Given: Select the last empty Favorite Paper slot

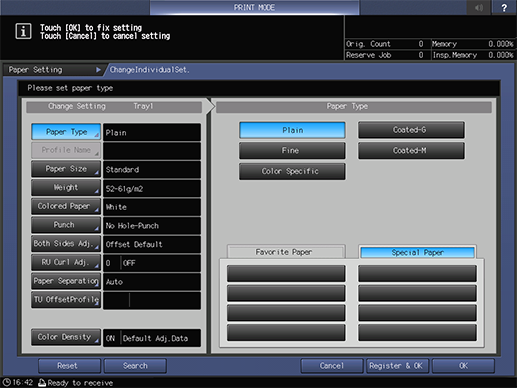Looking at the screenshot, I should click(286, 332).
